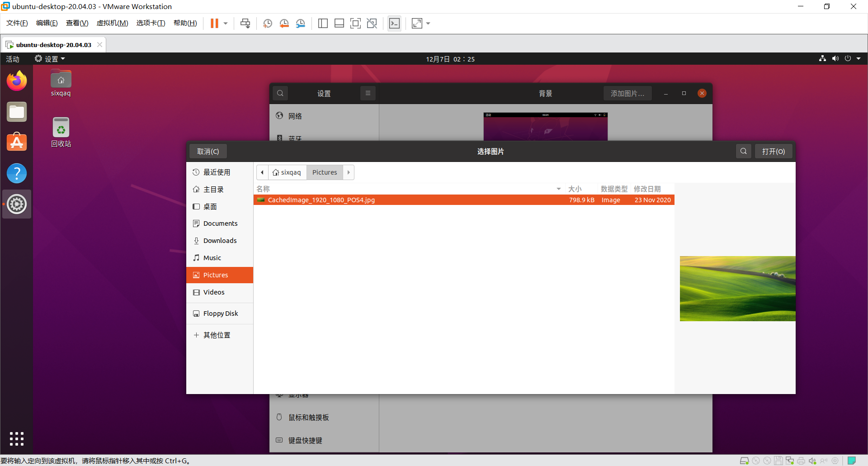Revert to the latest snapshot

(284, 23)
